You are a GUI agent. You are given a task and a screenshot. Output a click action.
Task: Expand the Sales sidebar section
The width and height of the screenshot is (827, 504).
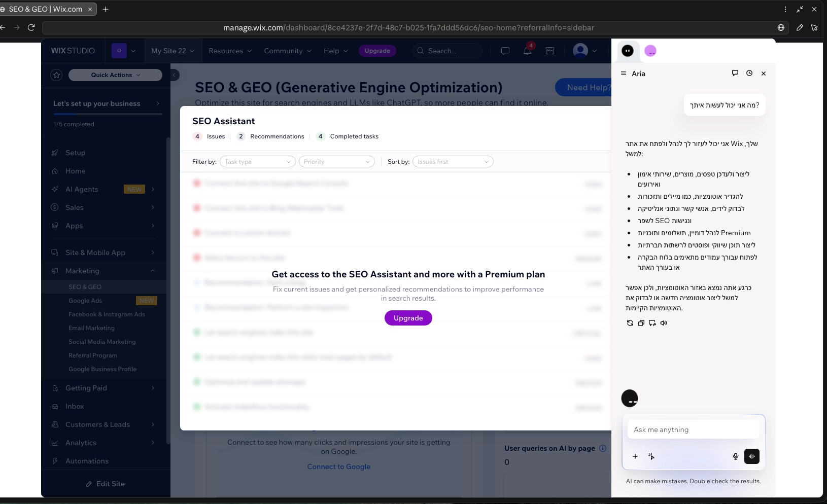coord(104,207)
